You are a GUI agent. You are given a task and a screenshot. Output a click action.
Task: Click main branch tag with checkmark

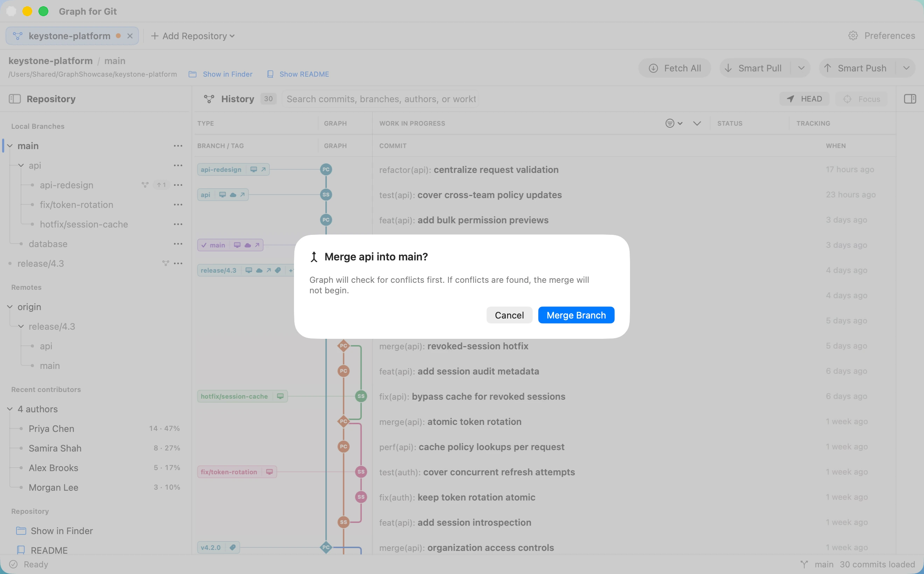230,245
